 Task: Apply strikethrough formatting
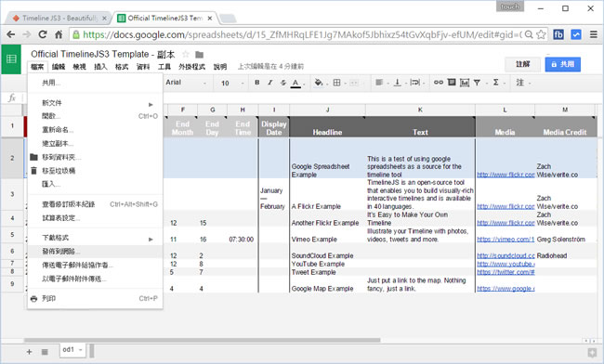(283, 83)
